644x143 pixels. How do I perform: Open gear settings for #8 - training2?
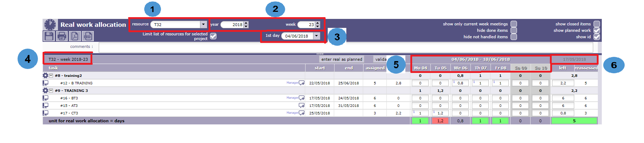45,75
